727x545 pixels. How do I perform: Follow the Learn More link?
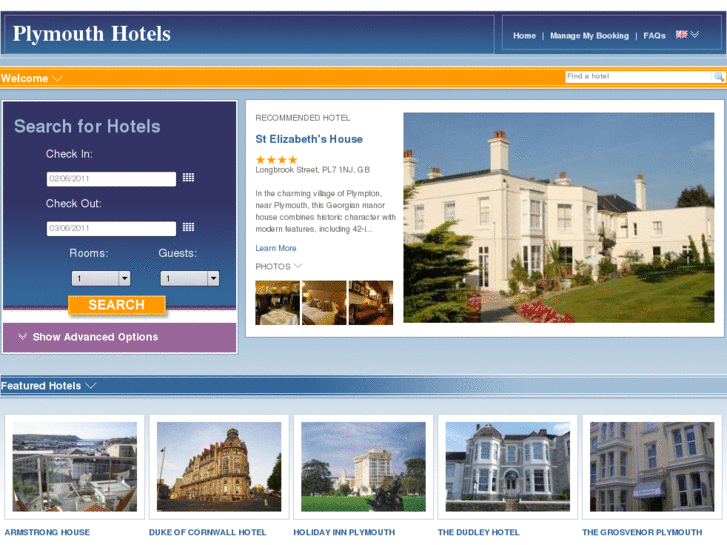pyautogui.click(x=276, y=248)
